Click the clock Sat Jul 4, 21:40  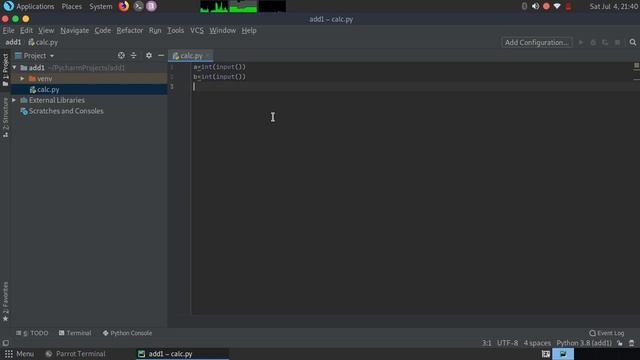pyautogui.click(x=613, y=6)
